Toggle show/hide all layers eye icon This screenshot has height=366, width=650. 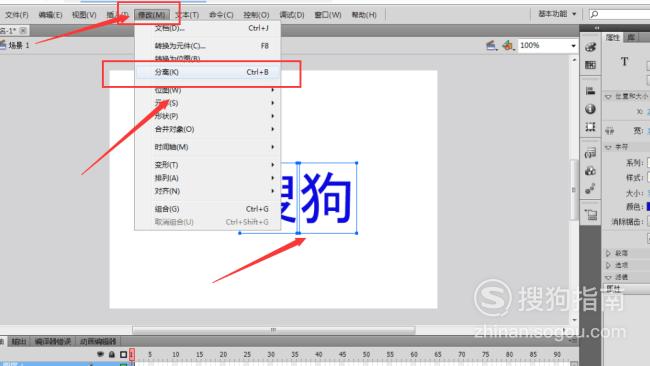[x=100, y=354]
